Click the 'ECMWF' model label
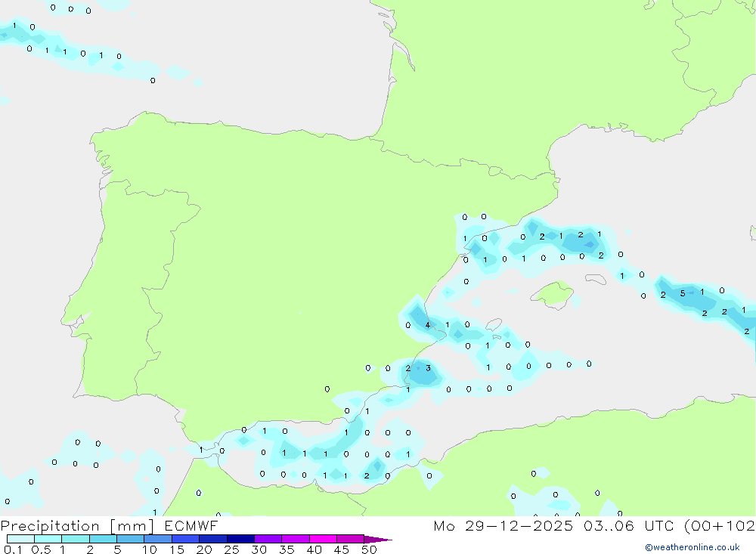This screenshot has height=554, width=756. pyautogui.click(x=191, y=525)
